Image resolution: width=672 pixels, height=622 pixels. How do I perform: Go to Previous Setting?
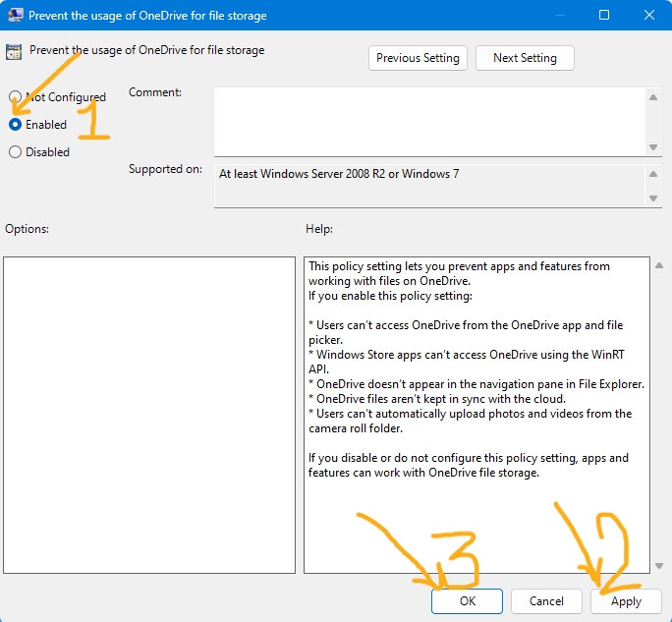418,58
